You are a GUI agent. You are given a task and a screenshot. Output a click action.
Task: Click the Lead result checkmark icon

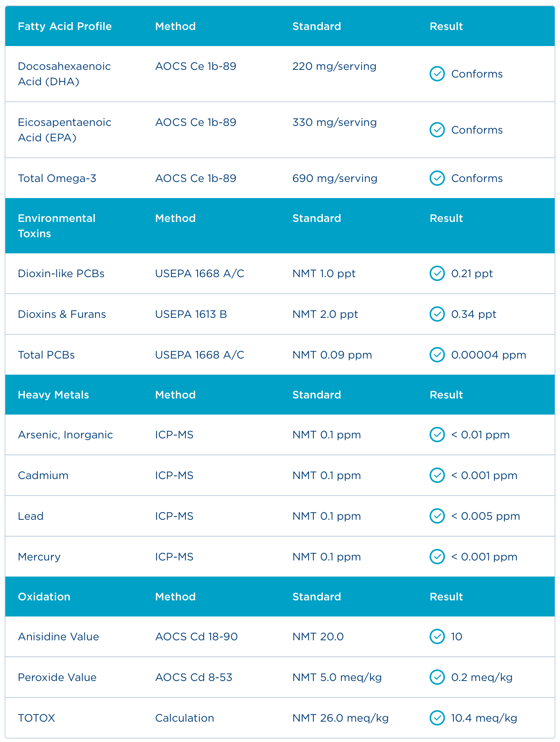click(437, 516)
